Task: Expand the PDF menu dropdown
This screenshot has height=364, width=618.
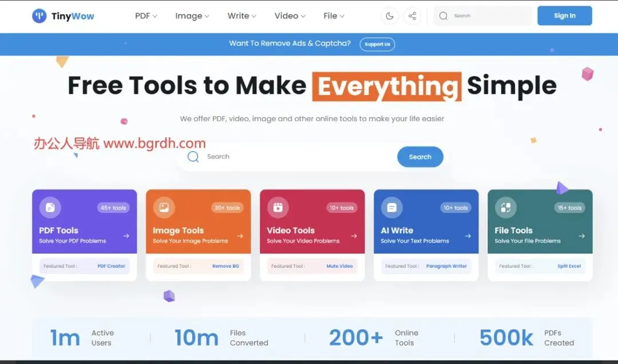Action: [146, 16]
